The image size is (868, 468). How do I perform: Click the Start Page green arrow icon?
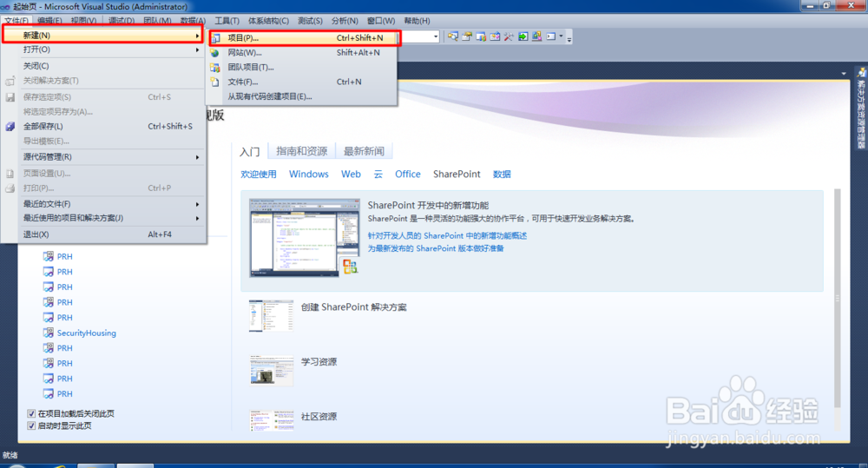point(523,36)
